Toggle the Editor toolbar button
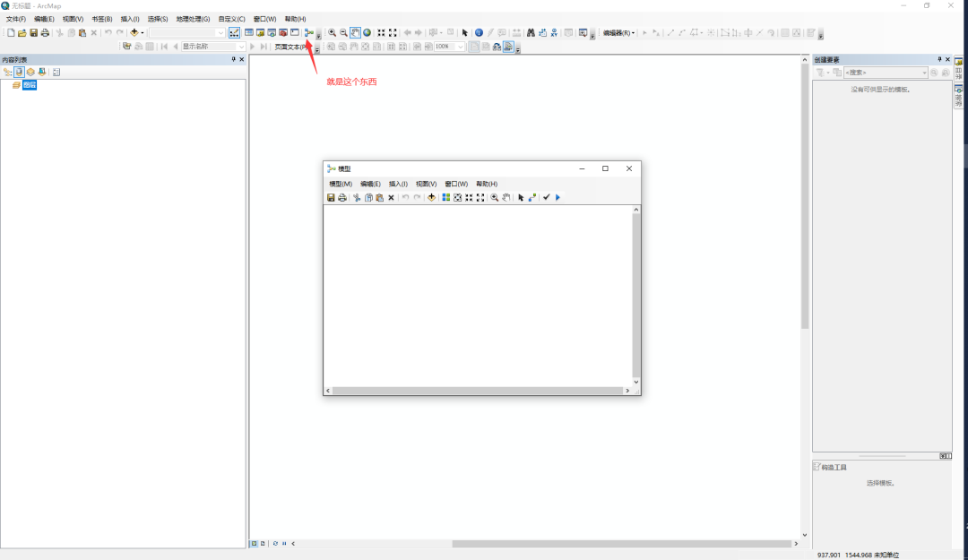The height and width of the screenshot is (560, 968). pos(234,33)
